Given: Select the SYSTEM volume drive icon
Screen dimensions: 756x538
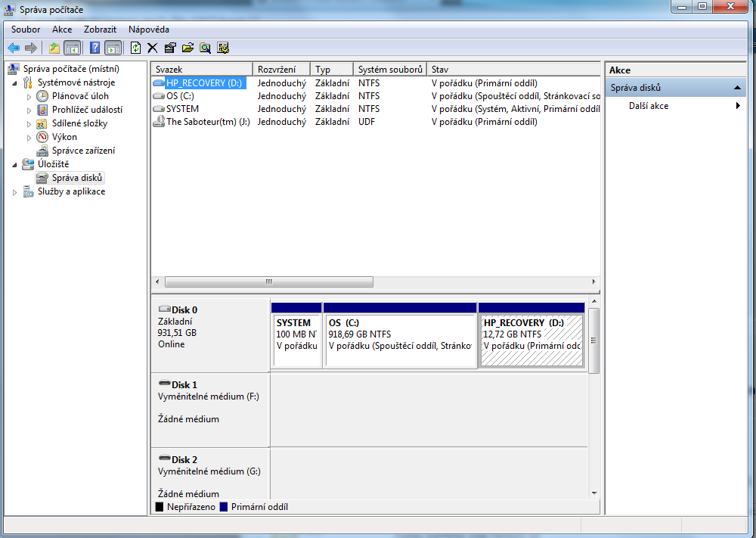Looking at the screenshot, I should coord(159,109).
